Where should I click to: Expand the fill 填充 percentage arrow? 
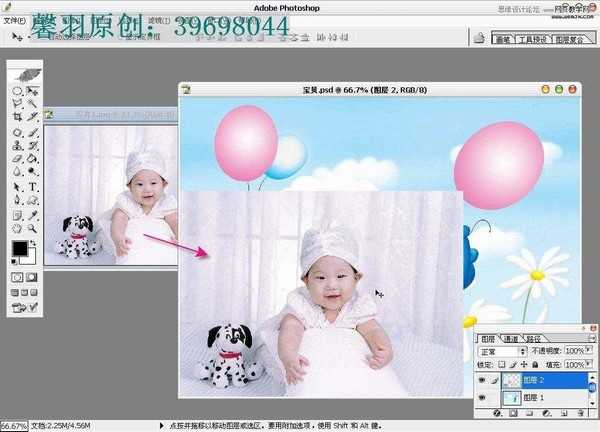(x=590, y=365)
